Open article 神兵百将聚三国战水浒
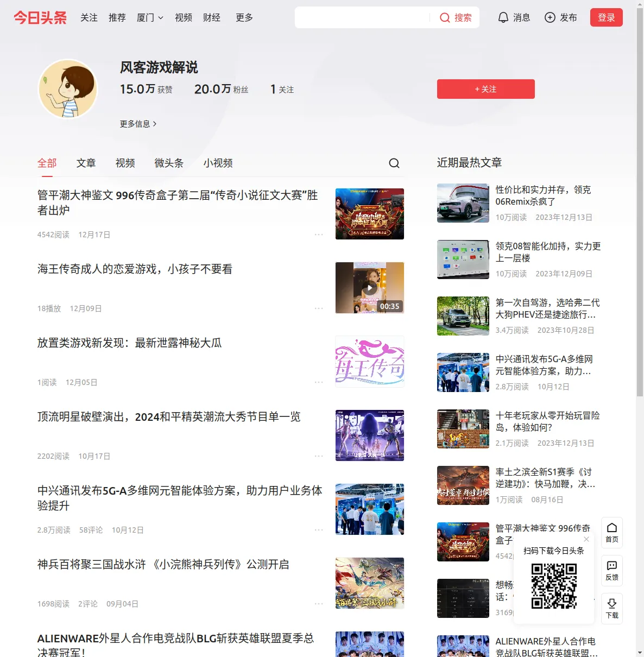The image size is (644, 657). [x=163, y=564]
